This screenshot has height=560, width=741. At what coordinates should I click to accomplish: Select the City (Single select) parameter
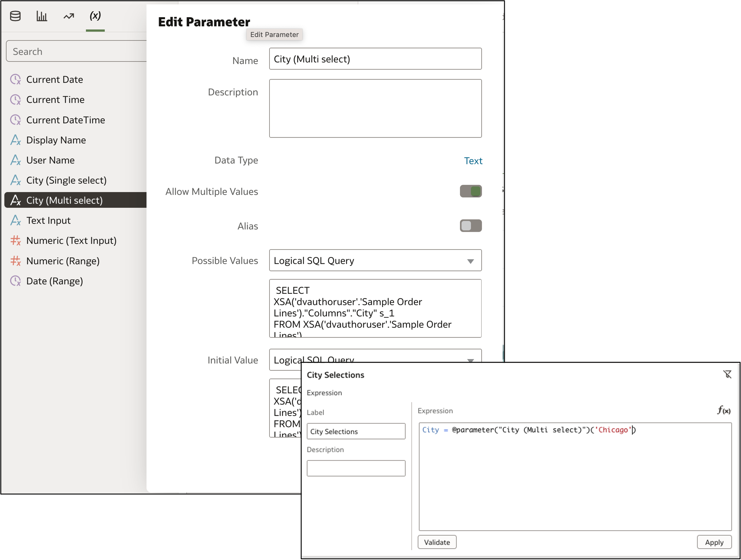[x=67, y=180]
